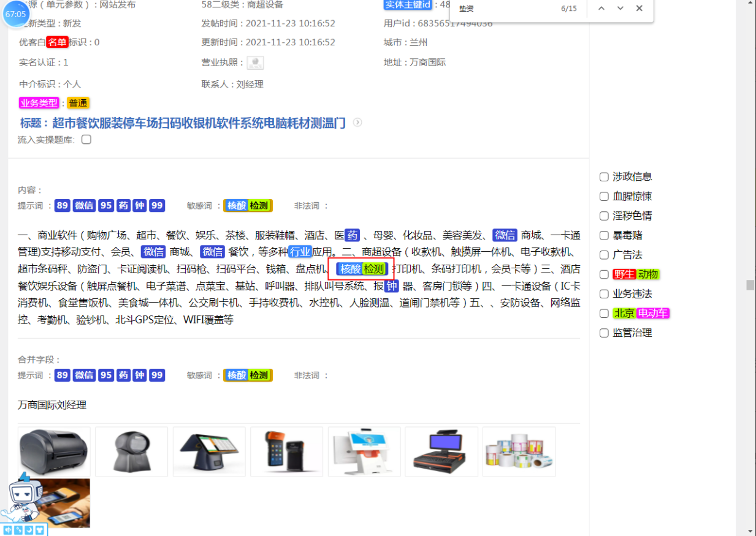The height and width of the screenshot is (536, 756).
Task: Mark the 业务违法 checkbox
Action: point(604,294)
